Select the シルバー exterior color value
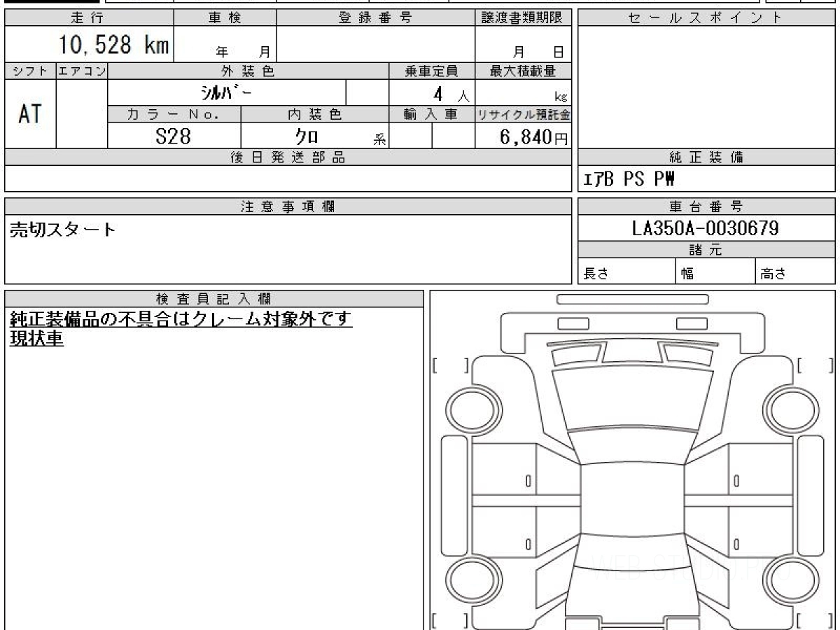 click(x=227, y=92)
